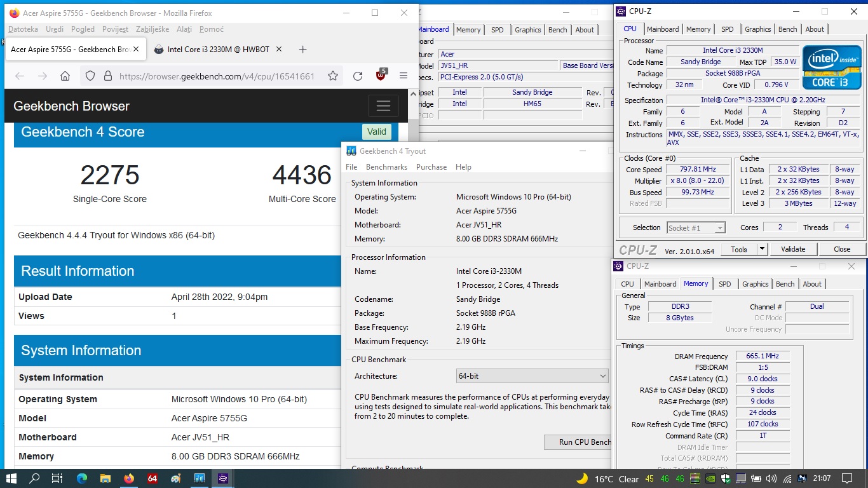The image size is (868, 488).
Task: Open Windows Start menu
Action: click(11, 478)
